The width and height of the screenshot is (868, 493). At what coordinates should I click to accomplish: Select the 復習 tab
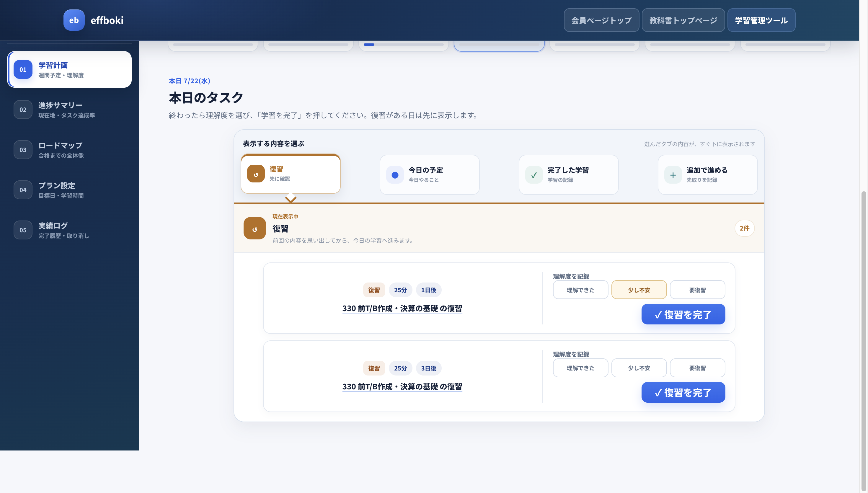(291, 174)
